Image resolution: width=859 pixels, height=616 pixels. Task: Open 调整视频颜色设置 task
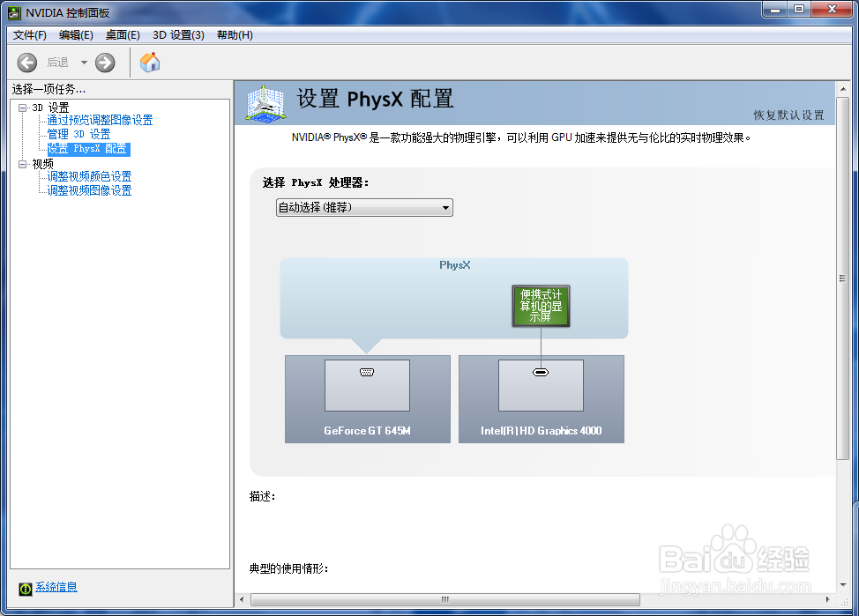[x=89, y=176]
